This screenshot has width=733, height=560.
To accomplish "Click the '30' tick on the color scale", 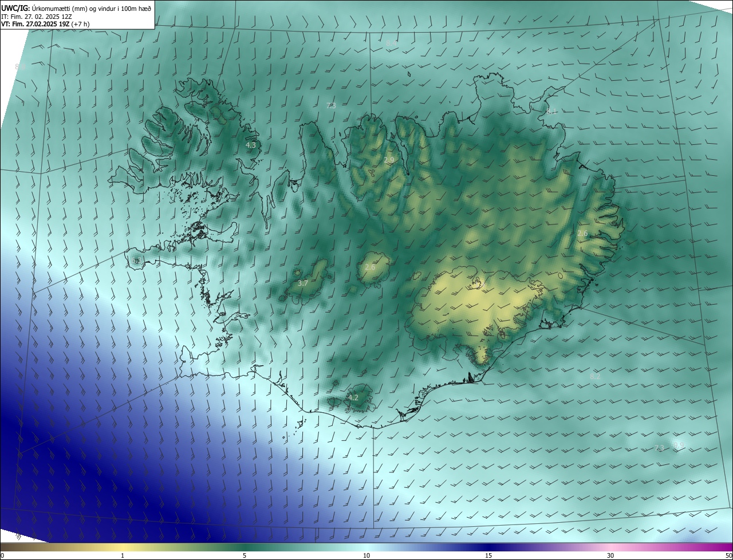I will click(610, 555).
